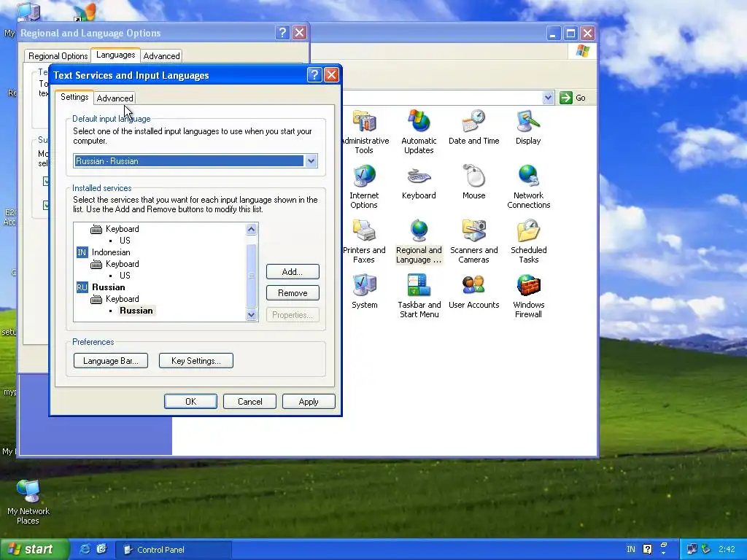Select Keyboard under Indonesian
747x560 pixels.
(123, 264)
